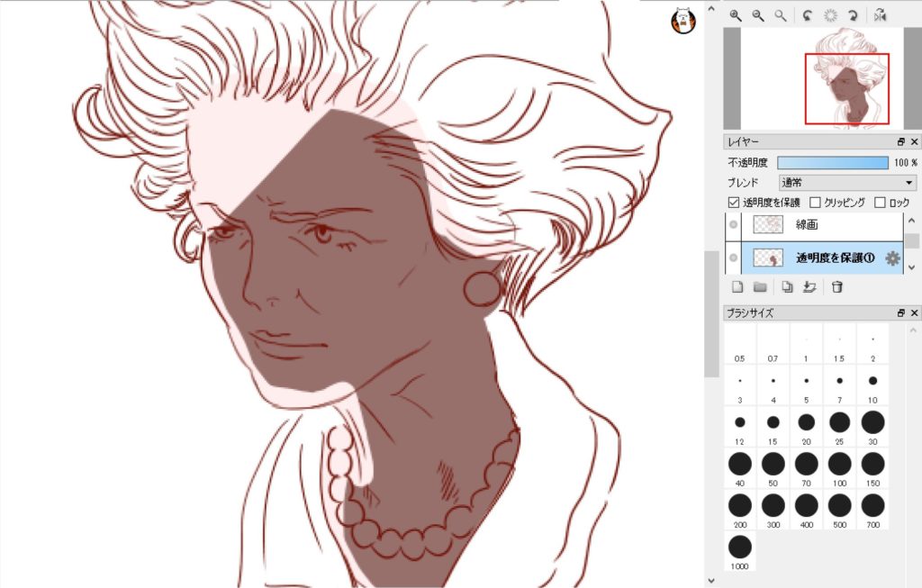The height and width of the screenshot is (588, 922).
Task: Rotate the canvas view right
Action: (852, 15)
